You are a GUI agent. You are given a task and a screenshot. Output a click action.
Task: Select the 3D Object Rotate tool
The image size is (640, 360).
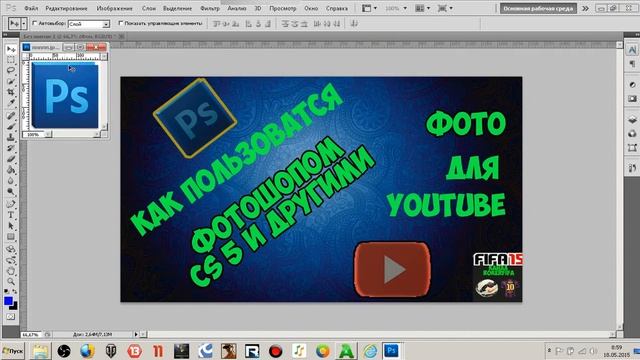point(11,249)
